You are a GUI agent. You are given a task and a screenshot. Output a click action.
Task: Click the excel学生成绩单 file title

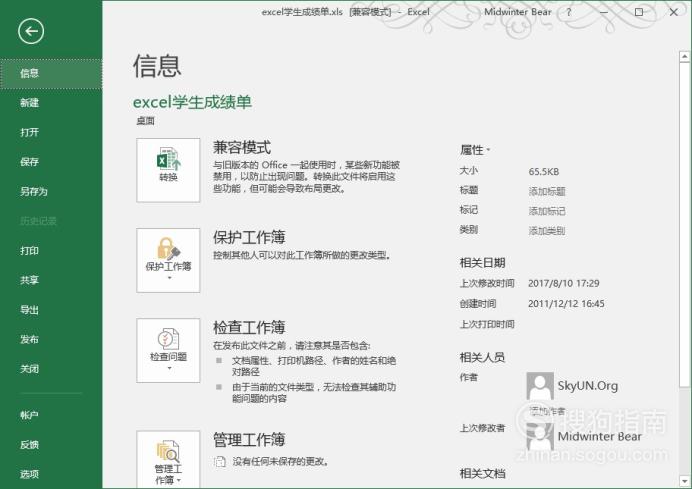[192, 102]
